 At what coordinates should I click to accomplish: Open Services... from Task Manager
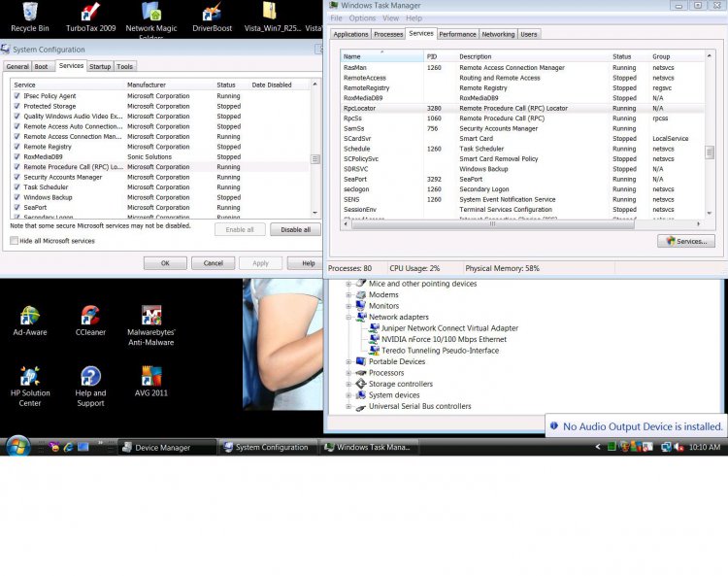[x=686, y=241]
